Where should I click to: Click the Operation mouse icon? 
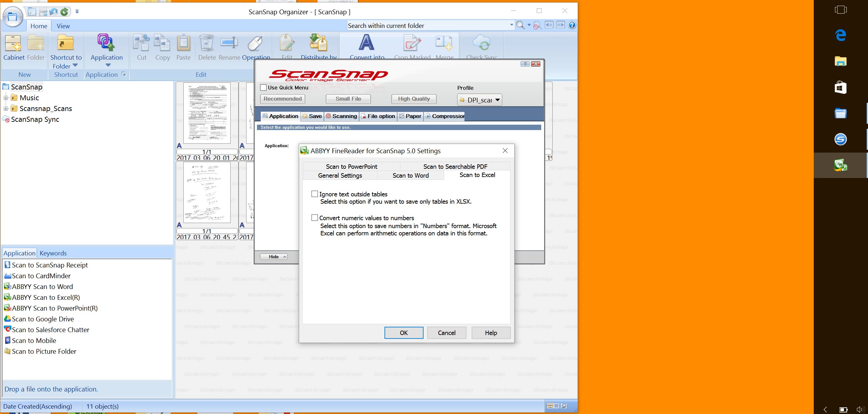tap(256, 43)
